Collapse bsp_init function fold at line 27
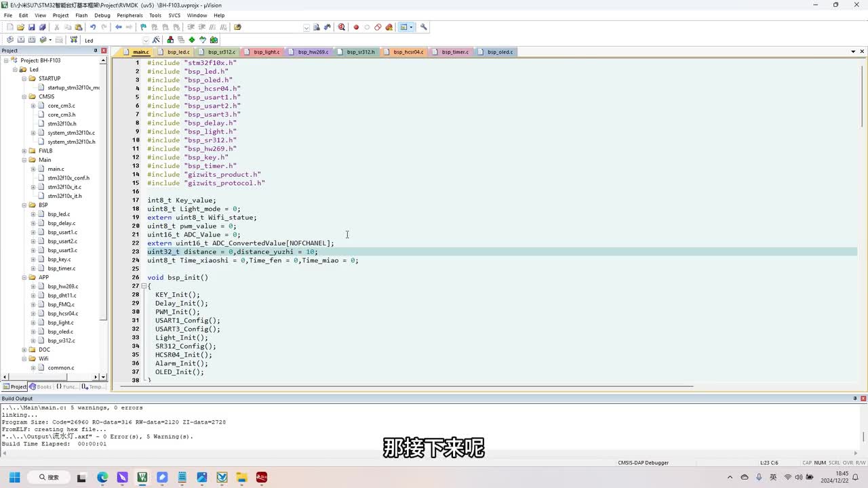Image resolution: width=868 pixels, height=488 pixels. (144, 286)
